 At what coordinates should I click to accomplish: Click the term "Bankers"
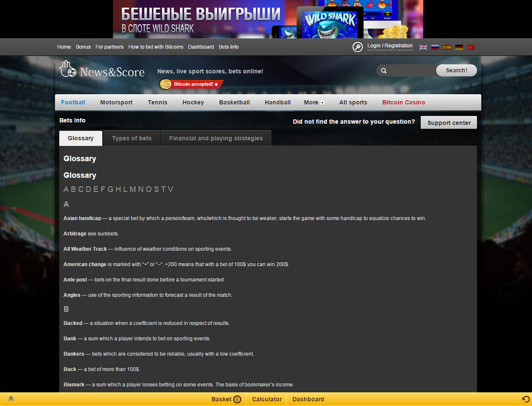pyautogui.click(x=75, y=354)
